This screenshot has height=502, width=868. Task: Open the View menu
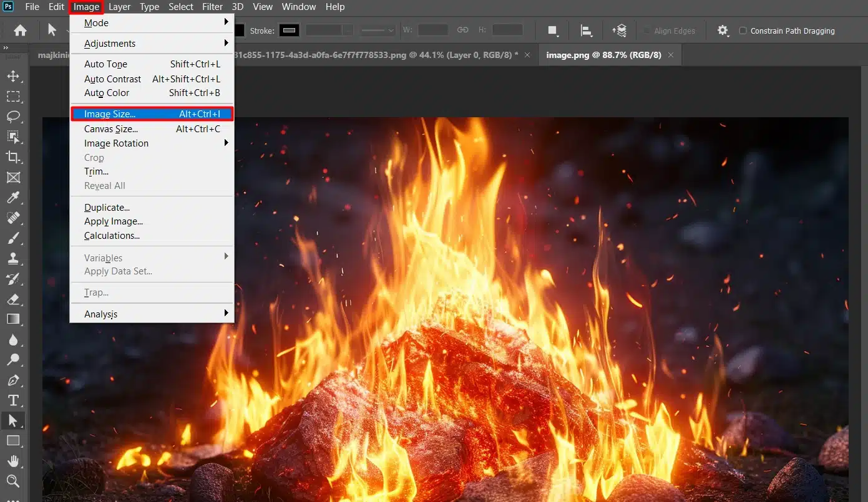[263, 7]
